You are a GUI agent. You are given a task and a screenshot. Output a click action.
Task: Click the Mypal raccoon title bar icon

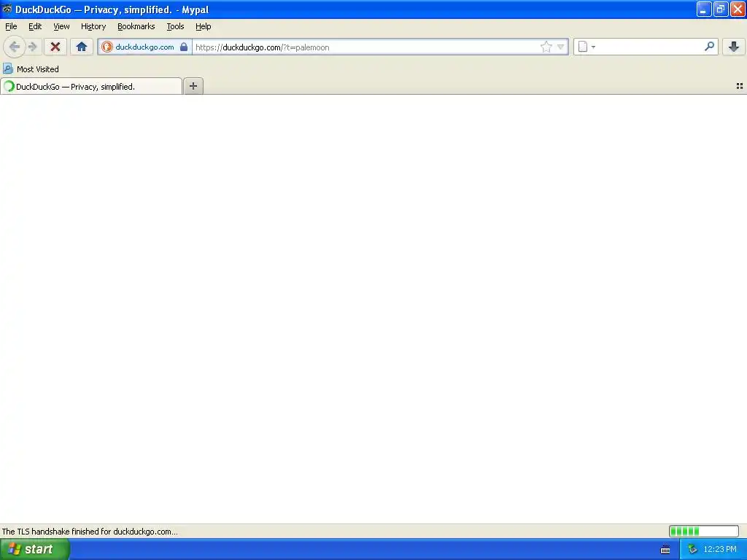click(x=7, y=9)
